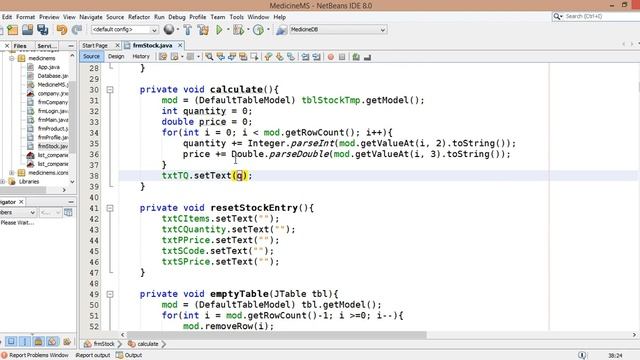640x360 pixels.
Task: Open the Format menu
Action: tap(25, 17)
